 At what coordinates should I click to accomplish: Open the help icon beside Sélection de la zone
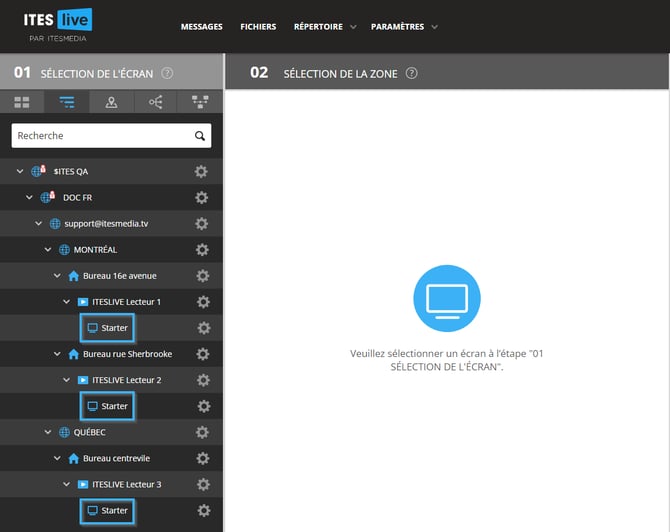pos(411,73)
